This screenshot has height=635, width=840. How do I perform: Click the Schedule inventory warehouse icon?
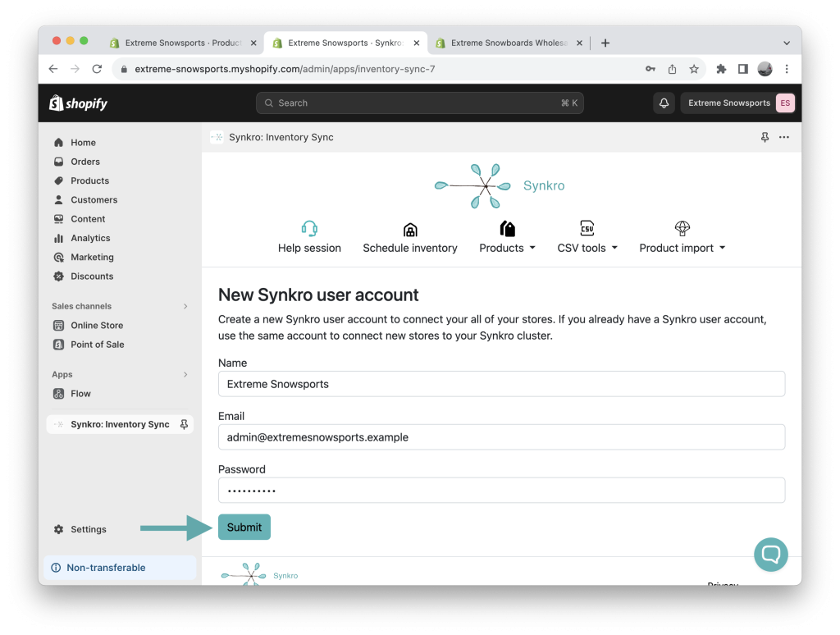(410, 230)
